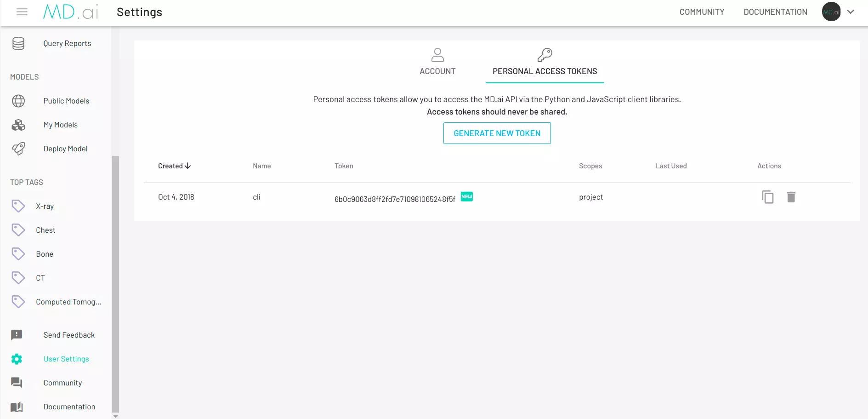
Task: Click GENERATE NEW TOKEN
Action: click(x=497, y=133)
